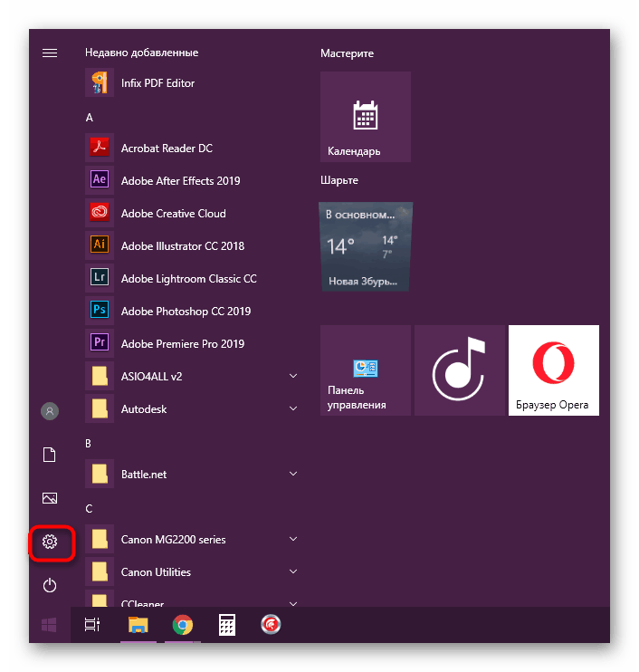The width and height of the screenshot is (639, 672).
Task: Click the Недавно добавленные heading
Action: (142, 53)
